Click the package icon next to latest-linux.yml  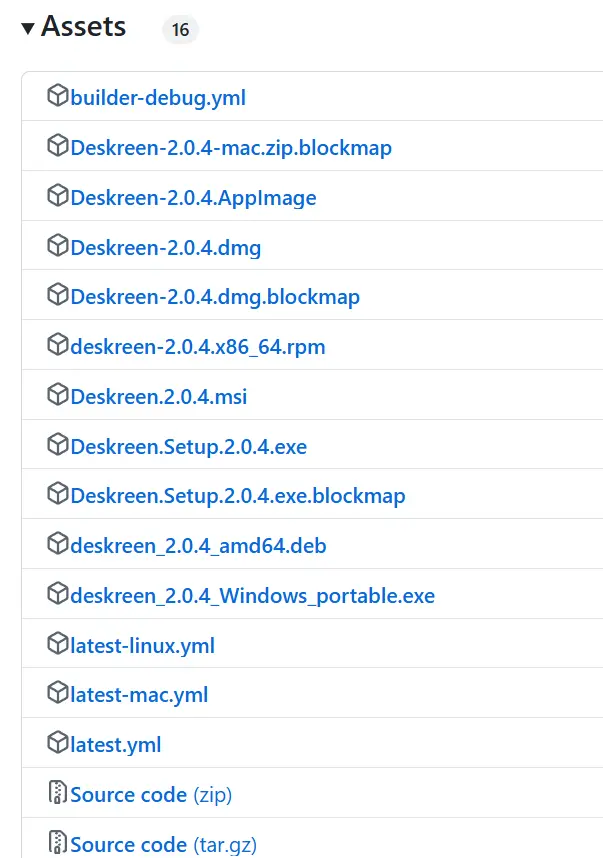57,645
